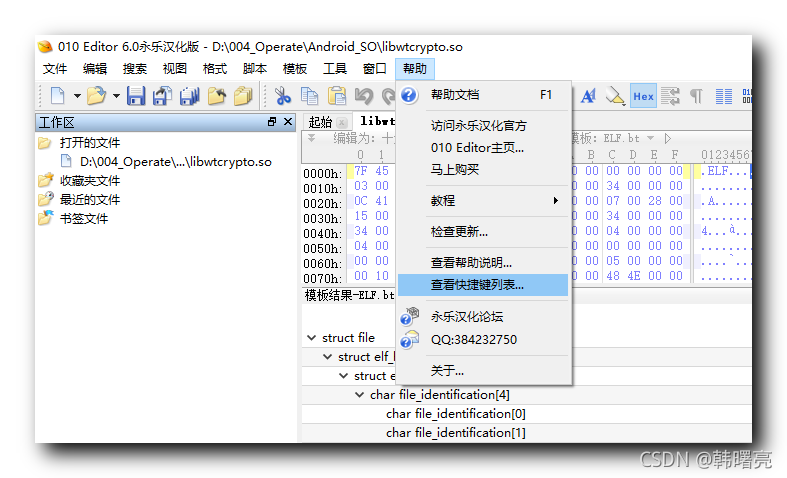
Task: Open the 模板 menu
Action: click(x=295, y=69)
